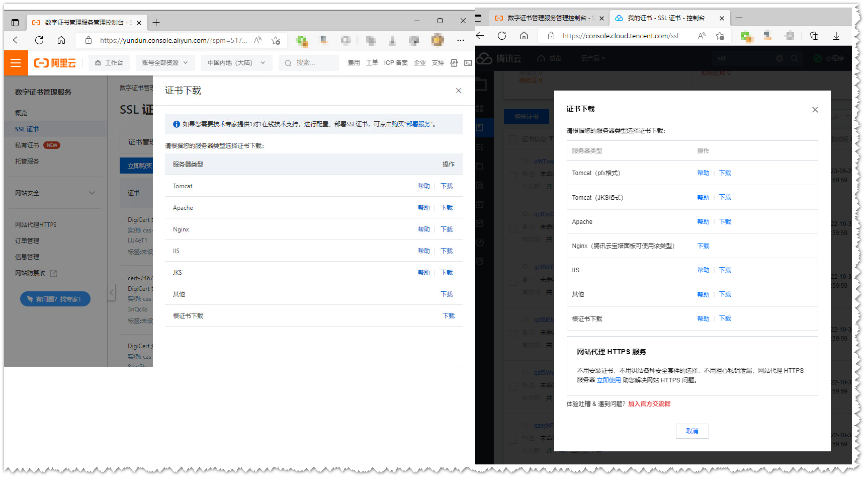Download 根证书 in Aliyun panel
The width and height of the screenshot is (868, 480).
(449, 316)
